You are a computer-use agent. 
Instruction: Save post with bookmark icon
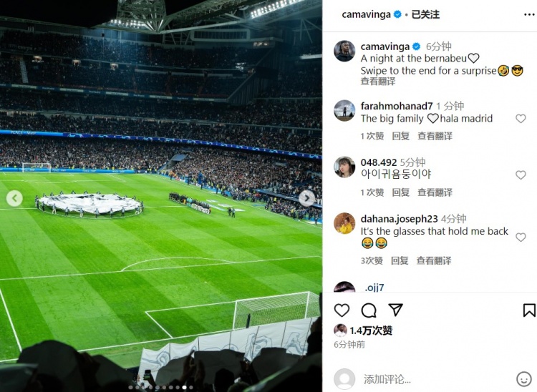[529, 310]
